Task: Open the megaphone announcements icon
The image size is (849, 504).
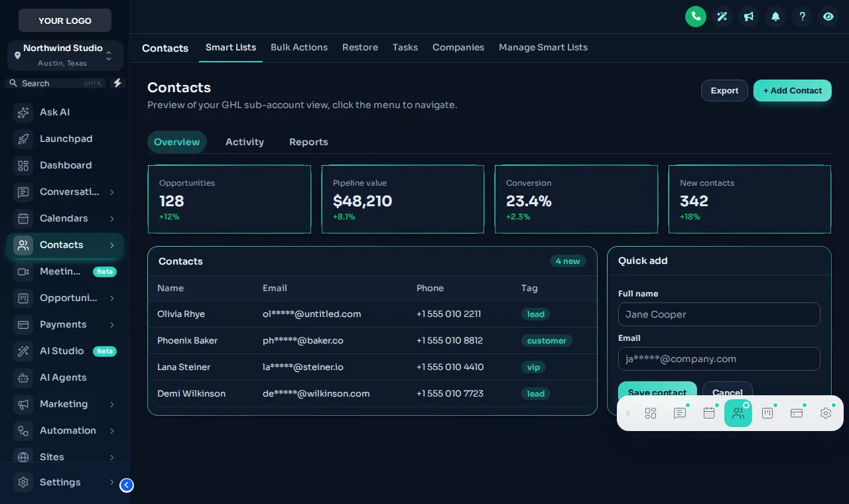Action: pos(749,17)
